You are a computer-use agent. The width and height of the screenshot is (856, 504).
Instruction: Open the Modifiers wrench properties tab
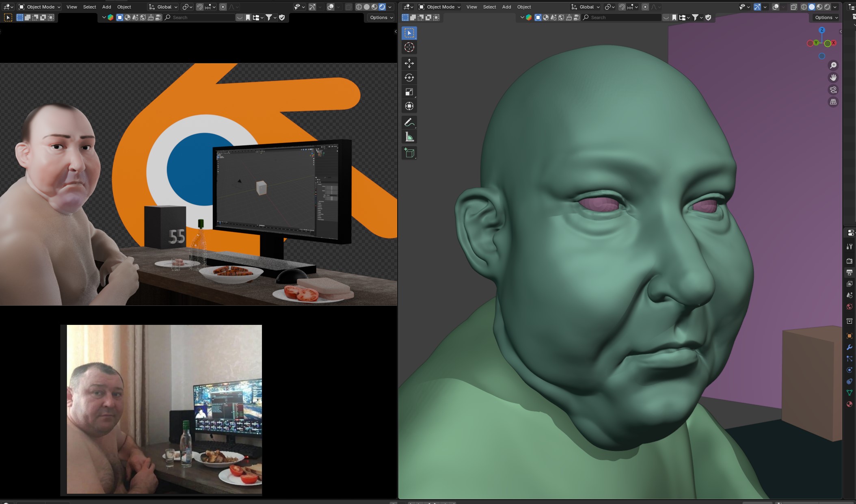(x=849, y=347)
